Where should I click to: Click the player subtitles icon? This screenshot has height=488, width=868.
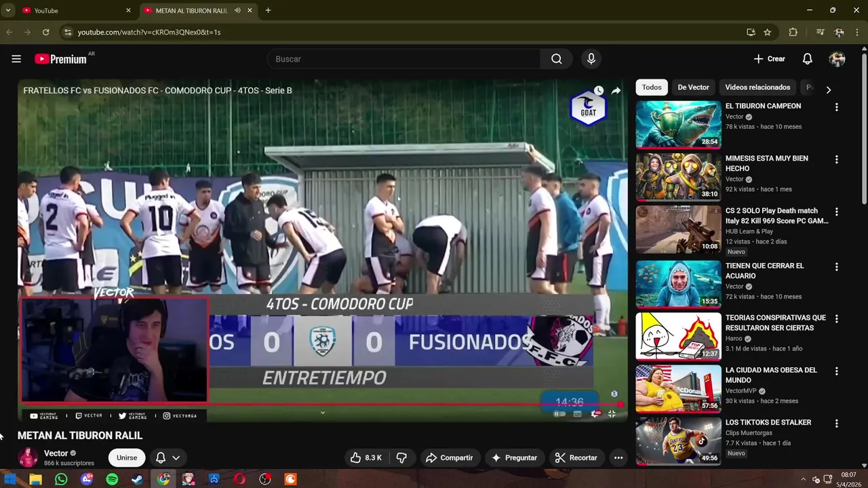(577, 413)
